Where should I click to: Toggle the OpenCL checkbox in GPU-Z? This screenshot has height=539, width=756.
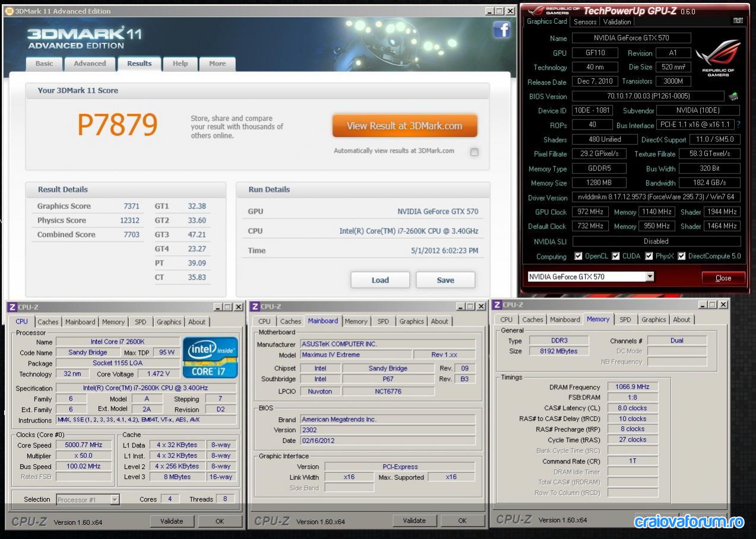click(578, 256)
